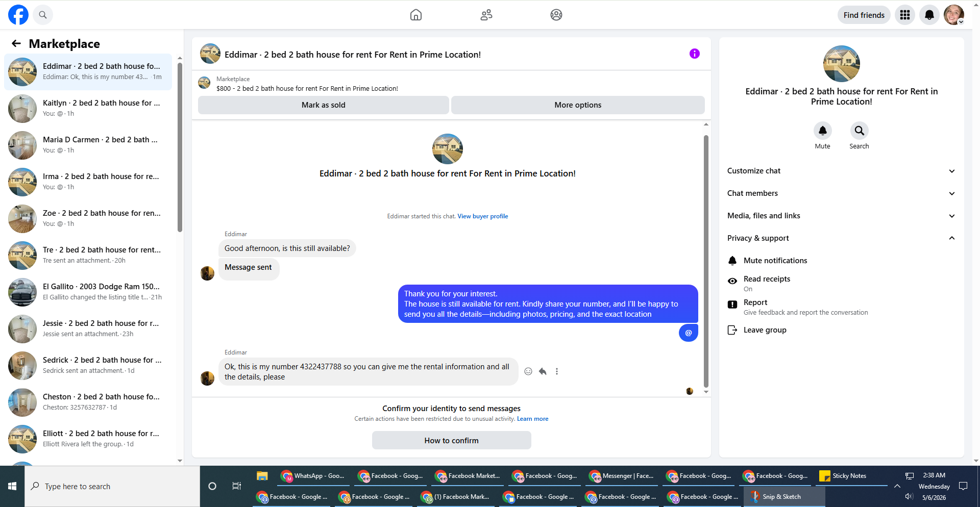Click the blue @ bubble under your sent message
The height and width of the screenshot is (507, 980).
689,333
